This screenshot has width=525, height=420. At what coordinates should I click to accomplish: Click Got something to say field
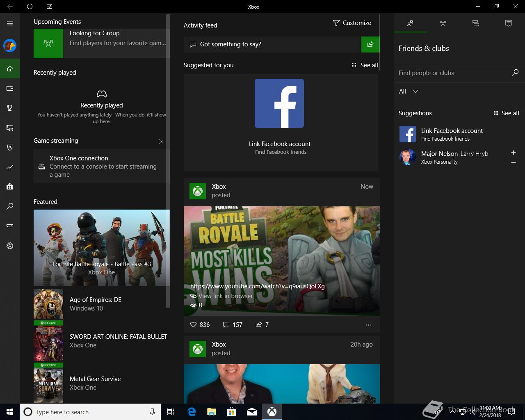click(x=272, y=44)
